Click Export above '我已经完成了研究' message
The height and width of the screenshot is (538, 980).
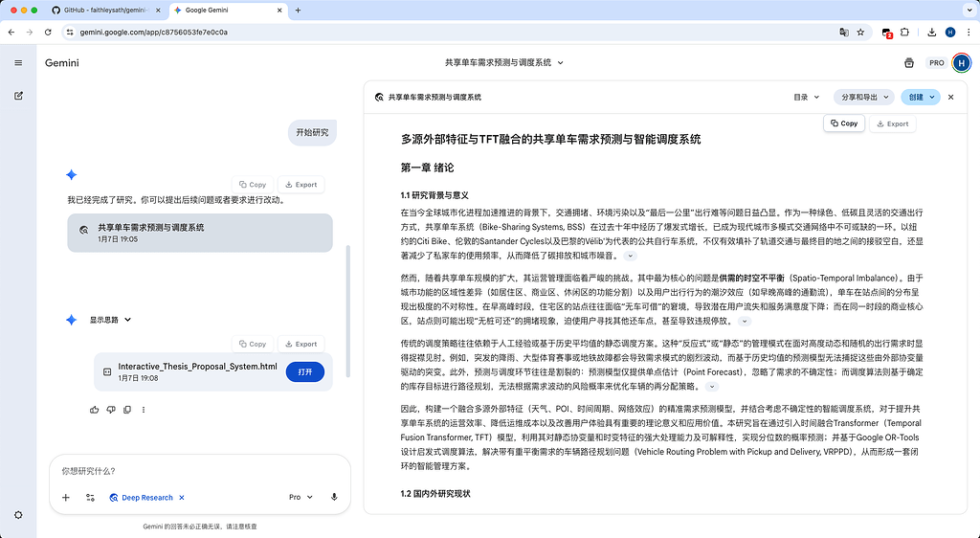click(x=301, y=185)
